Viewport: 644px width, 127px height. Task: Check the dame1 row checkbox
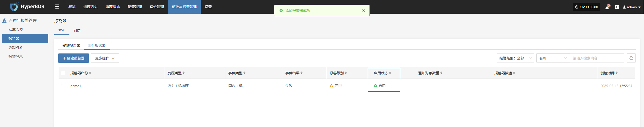point(63,86)
